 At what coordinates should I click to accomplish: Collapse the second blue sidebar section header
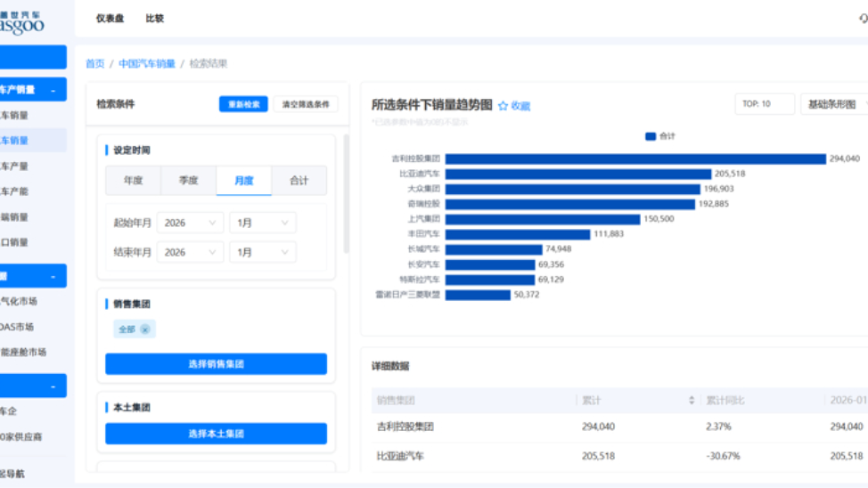pyautogui.click(x=53, y=276)
